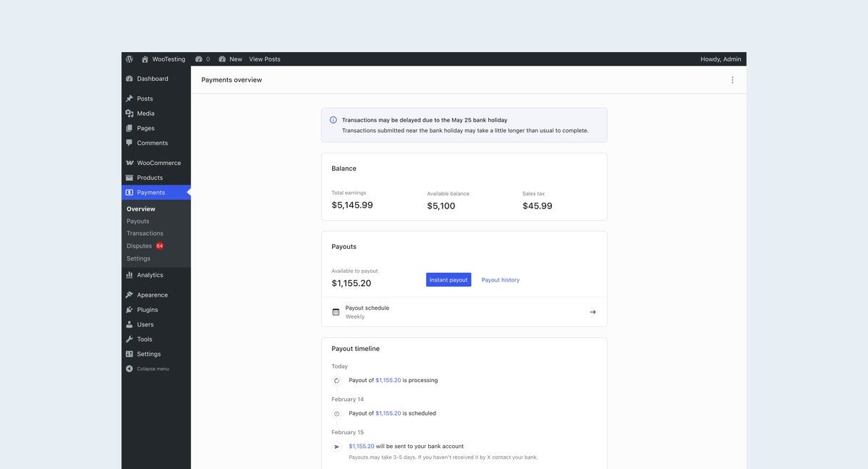Select Overview under Payments
The width and height of the screenshot is (868, 469).
click(x=141, y=209)
